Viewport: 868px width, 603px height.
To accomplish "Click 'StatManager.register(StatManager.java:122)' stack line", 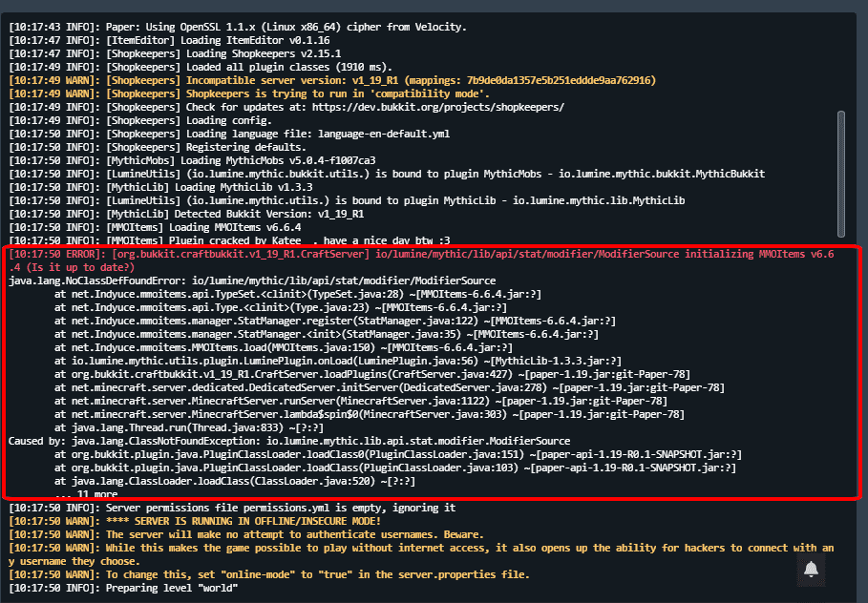I will coord(335,321).
